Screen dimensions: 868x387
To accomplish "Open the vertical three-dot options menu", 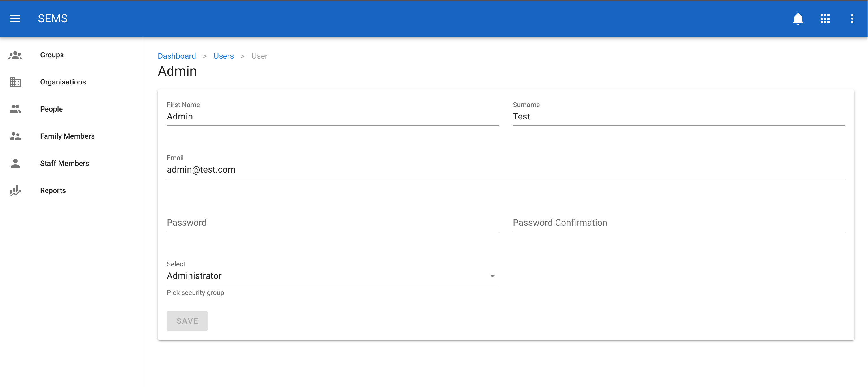I will (x=852, y=19).
